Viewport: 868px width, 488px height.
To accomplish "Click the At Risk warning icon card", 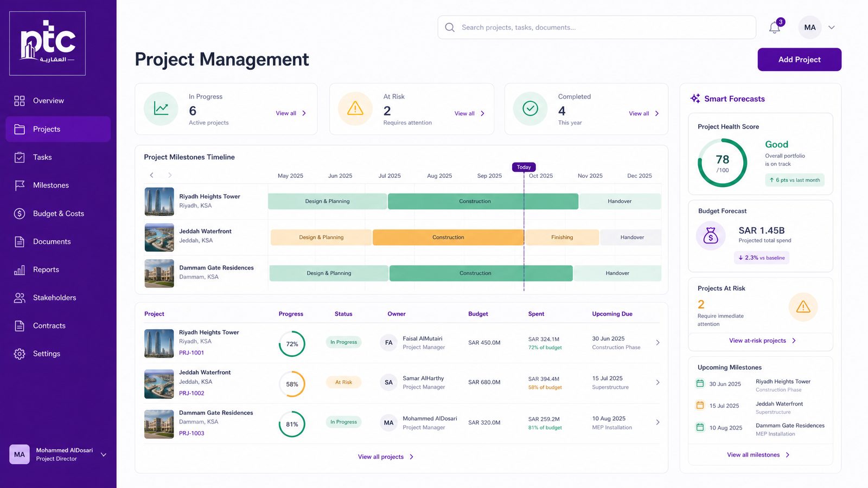I will (355, 108).
